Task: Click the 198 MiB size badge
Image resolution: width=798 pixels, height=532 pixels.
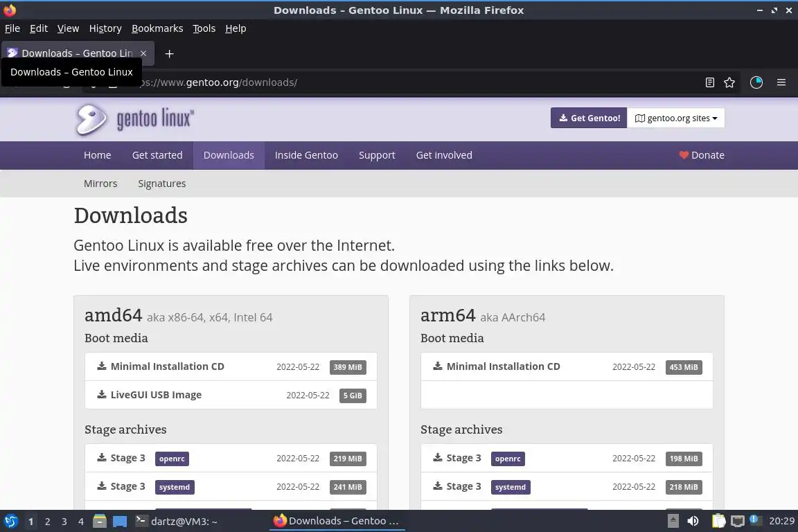Action: (684, 459)
